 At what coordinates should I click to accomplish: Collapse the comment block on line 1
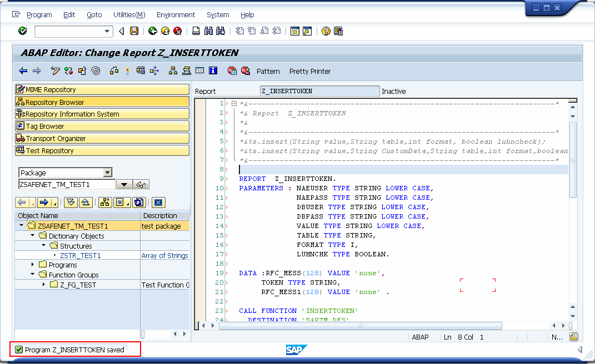point(234,104)
